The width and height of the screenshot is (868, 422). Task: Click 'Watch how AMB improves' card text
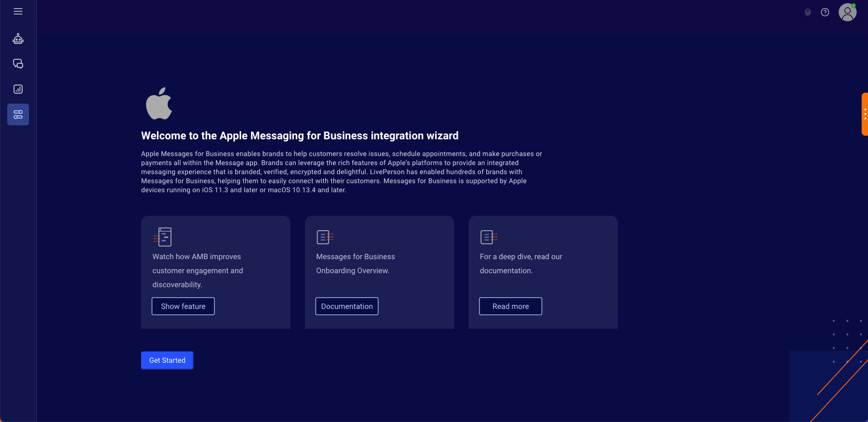click(x=198, y=270)
